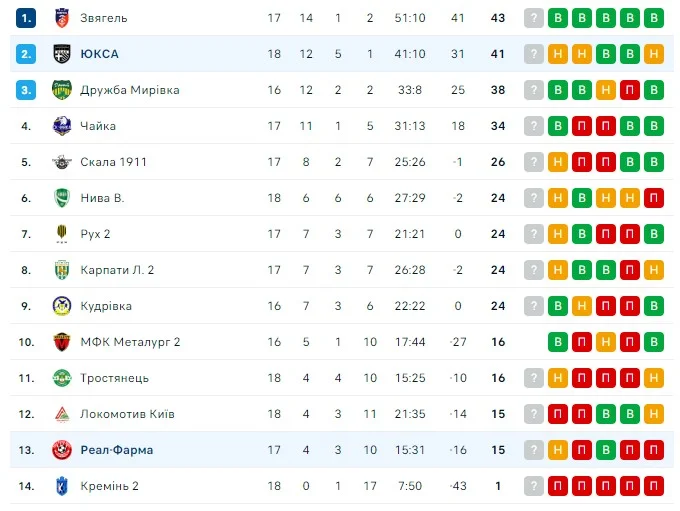Click the Скала 1911 team badge
This screenshot has height=511, width=680.
coord(61,162)
